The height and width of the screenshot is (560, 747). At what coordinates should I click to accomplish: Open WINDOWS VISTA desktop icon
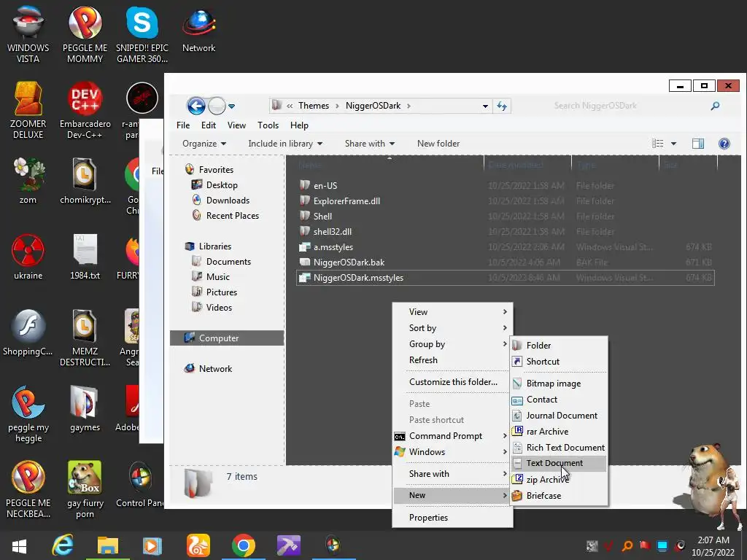(x=28, y=34)
